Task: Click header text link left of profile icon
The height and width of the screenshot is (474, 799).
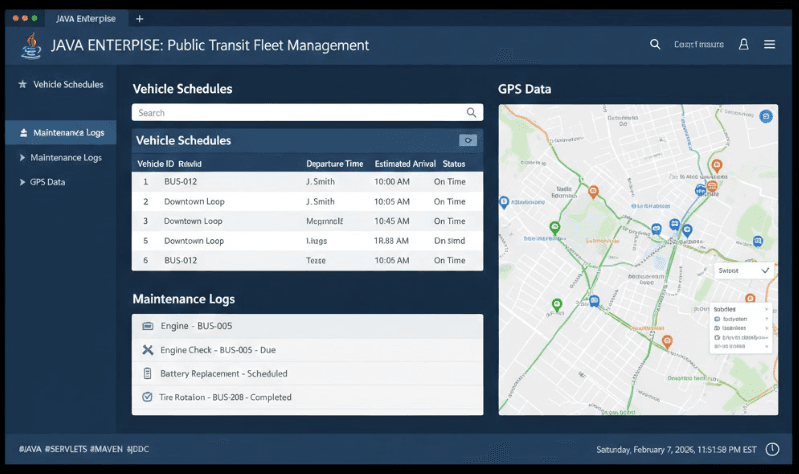Action: click(x=699, y=44)
